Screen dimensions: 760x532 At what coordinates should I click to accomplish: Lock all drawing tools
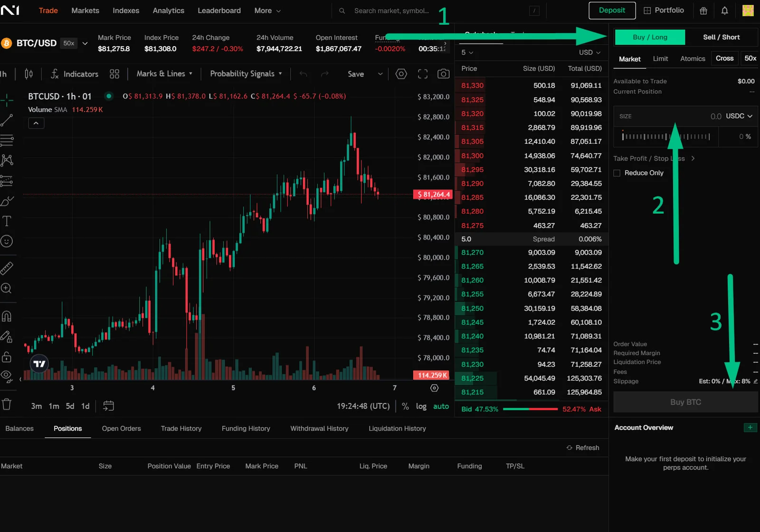[7, 356]
